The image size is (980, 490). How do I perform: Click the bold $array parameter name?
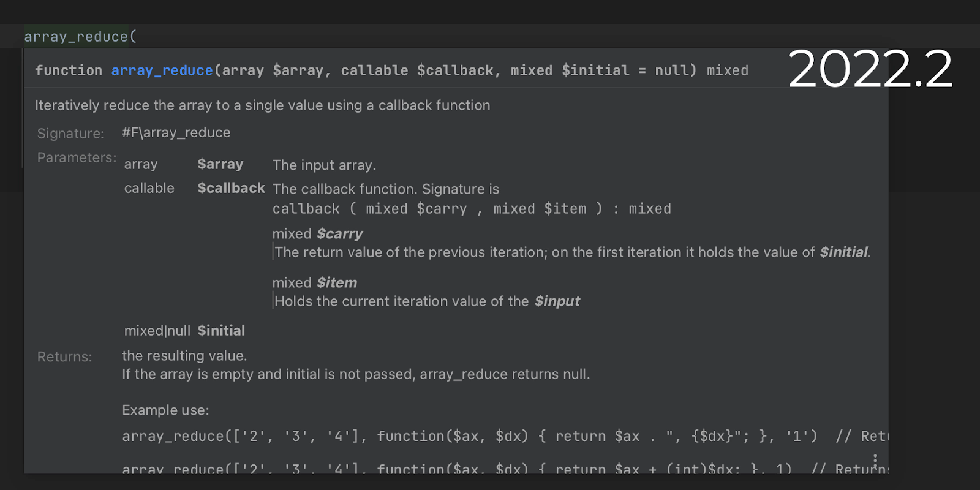click(x=220, y=164)
